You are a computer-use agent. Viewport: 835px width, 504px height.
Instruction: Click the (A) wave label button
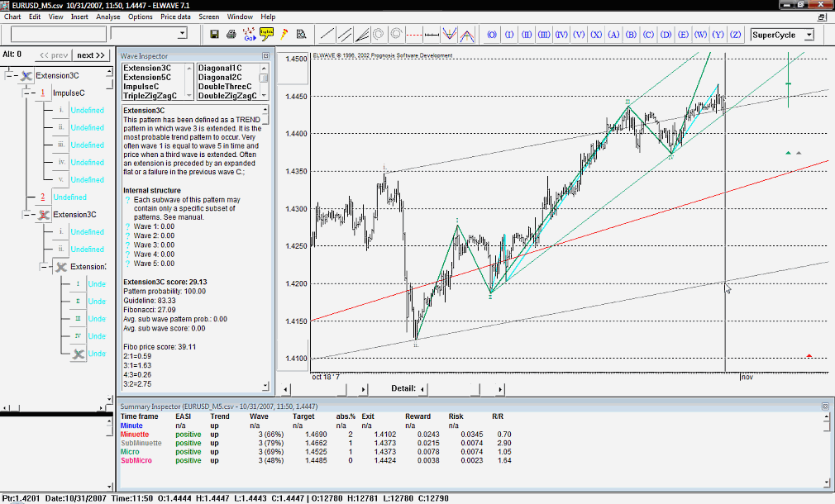coord(613,35)
